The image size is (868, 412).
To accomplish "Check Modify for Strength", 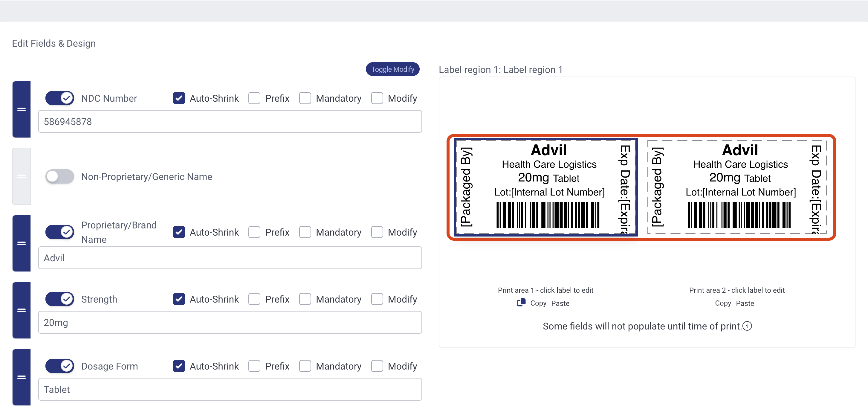I will point(377,299).
